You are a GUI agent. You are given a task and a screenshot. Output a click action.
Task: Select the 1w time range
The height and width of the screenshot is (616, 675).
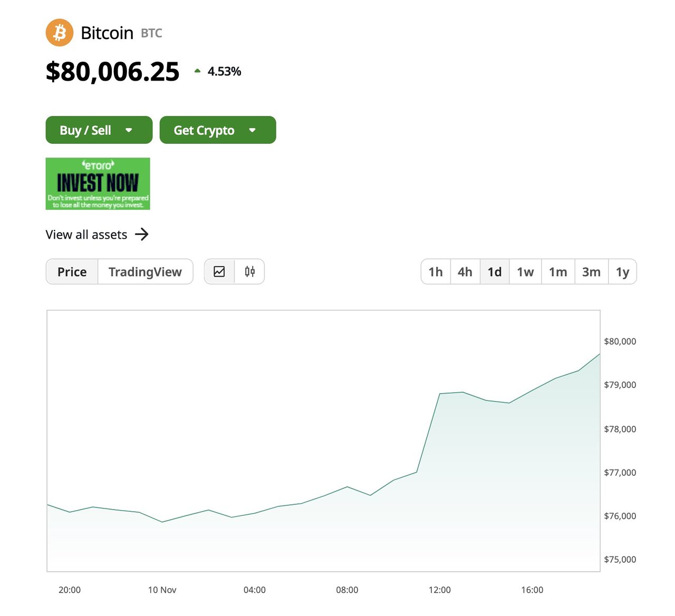(525, 272)
